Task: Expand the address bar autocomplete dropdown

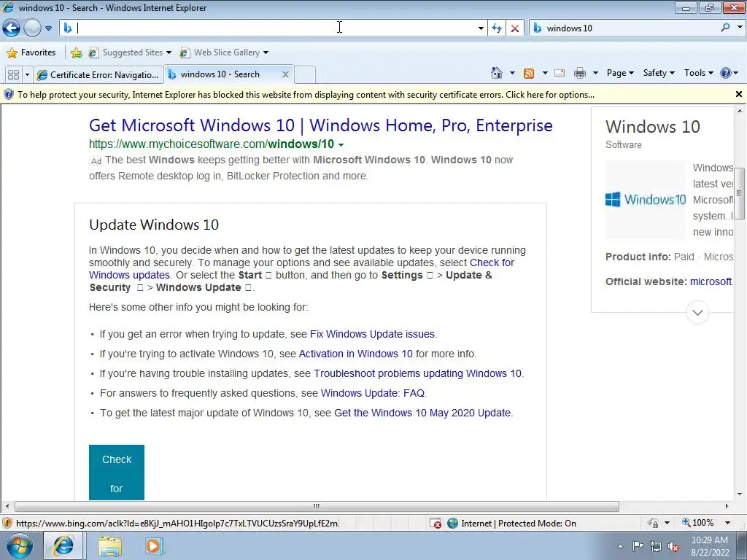Action: point(481,28)
